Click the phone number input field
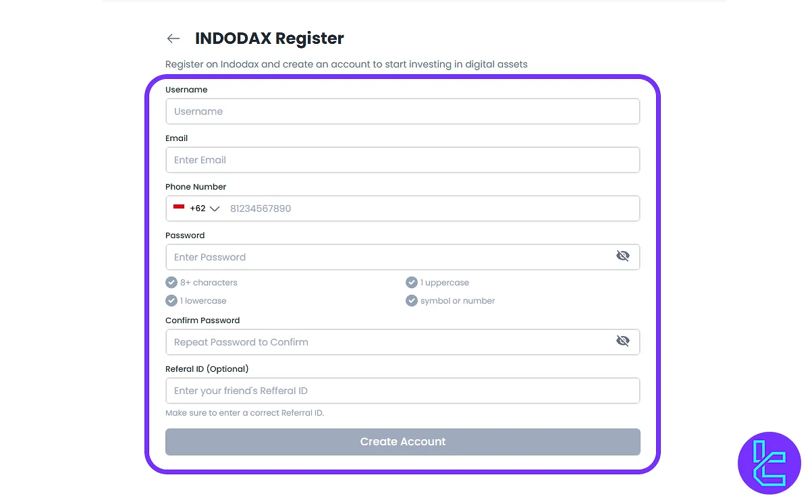 pyautogui.click(x=431, y=208)
